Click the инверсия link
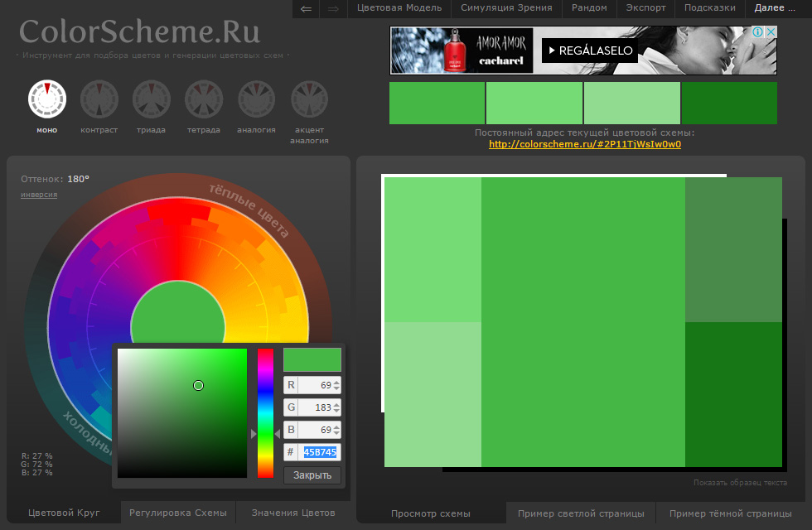 pos(39,195)
